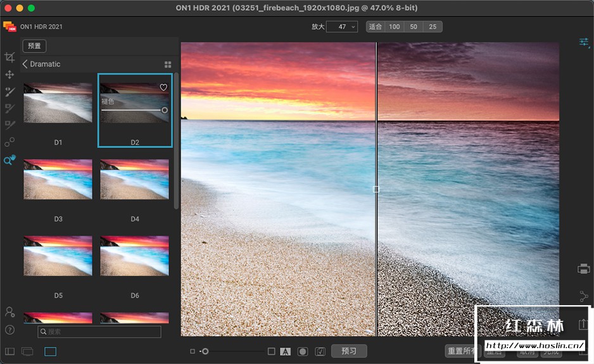Click the 搜索 presets search field
The width and height of the screenshot is (594, 364).
[99, 332]
